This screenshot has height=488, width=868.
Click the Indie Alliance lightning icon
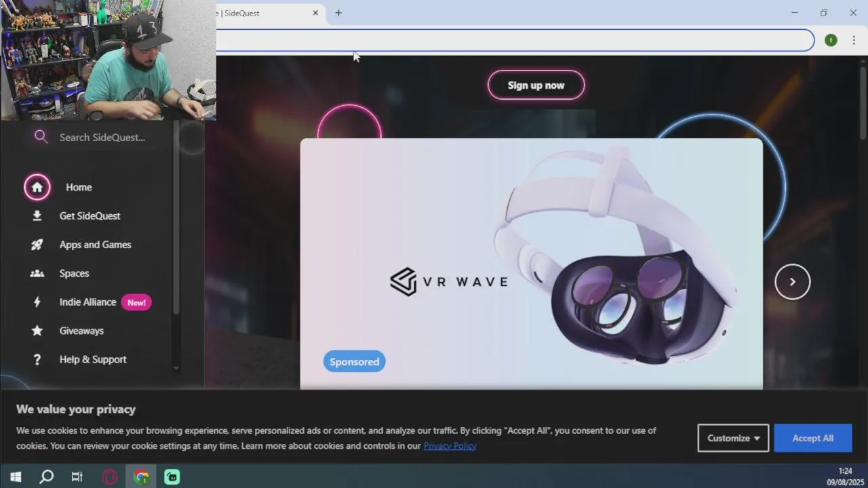coord(37,302)
